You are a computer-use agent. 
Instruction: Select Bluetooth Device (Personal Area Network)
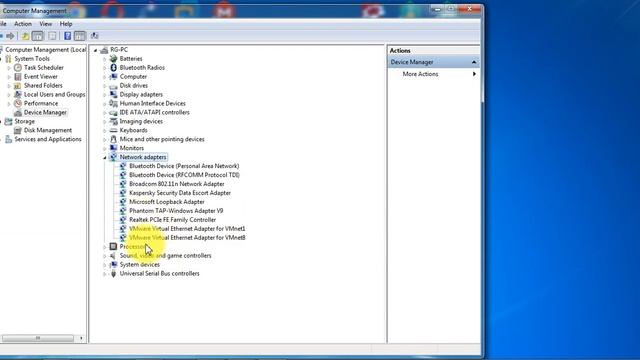coord(184,166)
